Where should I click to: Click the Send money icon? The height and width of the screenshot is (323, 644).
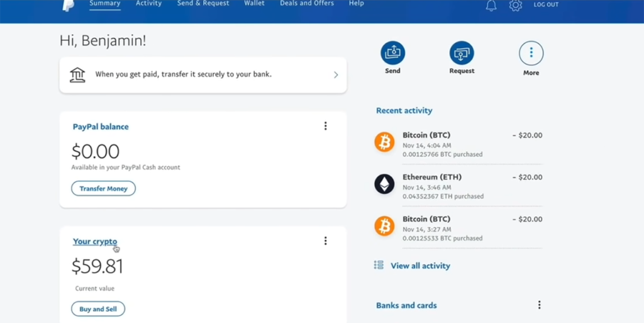[x=392, y=54]
